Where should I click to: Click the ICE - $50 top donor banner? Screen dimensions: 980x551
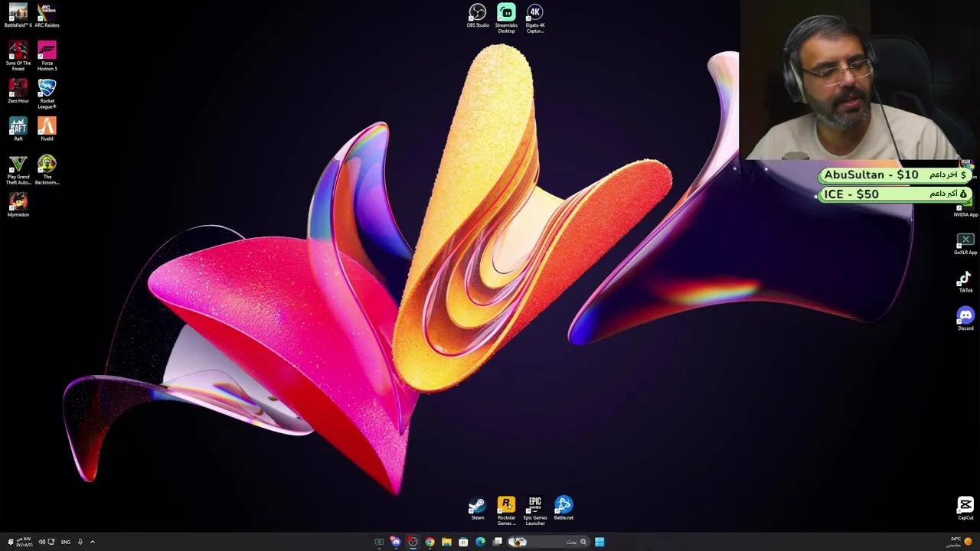tap(895, 194)
